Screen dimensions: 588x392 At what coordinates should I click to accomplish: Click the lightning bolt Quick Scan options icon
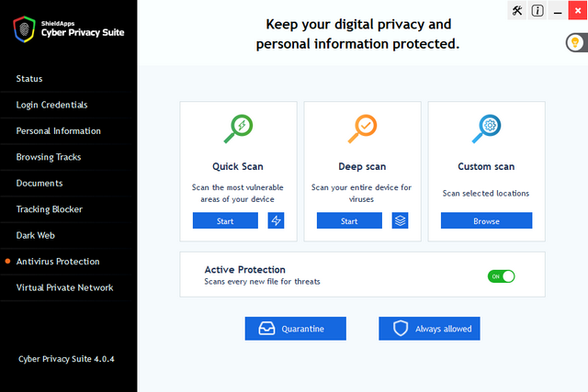click(x=276, y=220)
